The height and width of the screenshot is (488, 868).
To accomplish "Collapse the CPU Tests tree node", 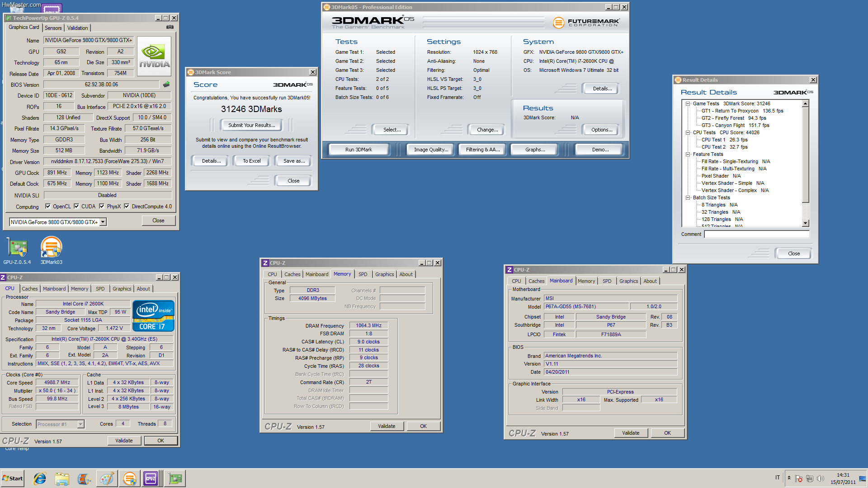I will [688, 133].
